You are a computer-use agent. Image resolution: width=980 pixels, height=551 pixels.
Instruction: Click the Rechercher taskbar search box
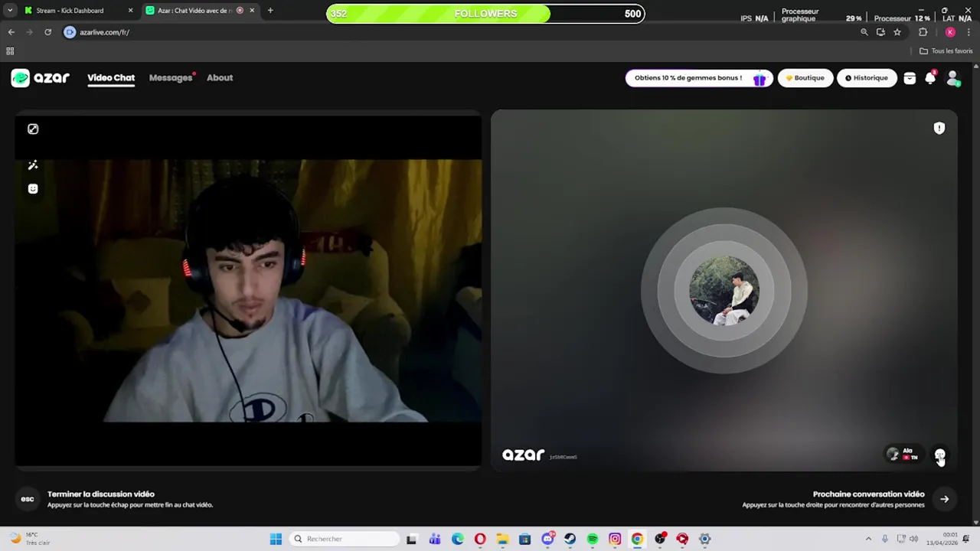pyautogui.click(x=345, y=539)
